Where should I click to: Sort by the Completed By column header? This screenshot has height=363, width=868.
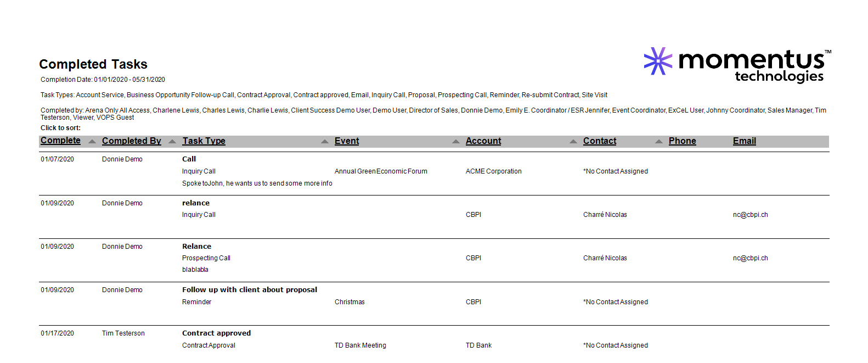(x=132, y=141)
